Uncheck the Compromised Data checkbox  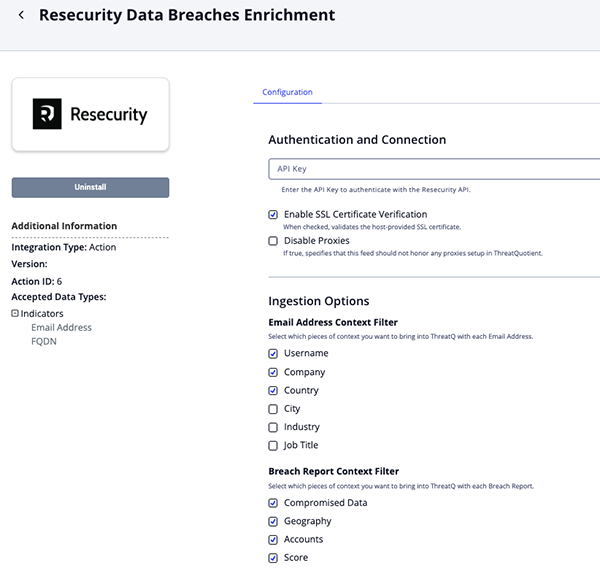pos(273,503)
